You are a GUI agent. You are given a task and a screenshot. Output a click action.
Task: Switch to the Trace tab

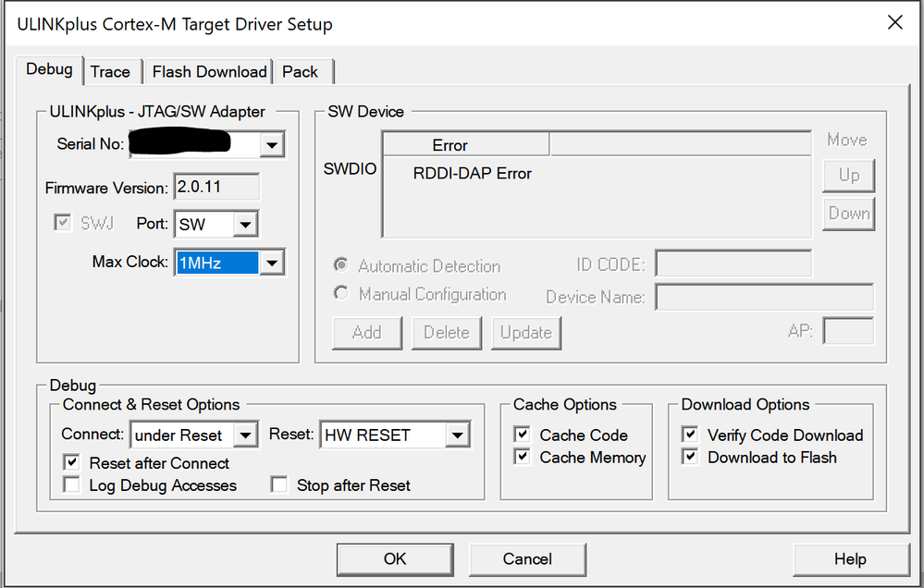(x=113, y=72)
